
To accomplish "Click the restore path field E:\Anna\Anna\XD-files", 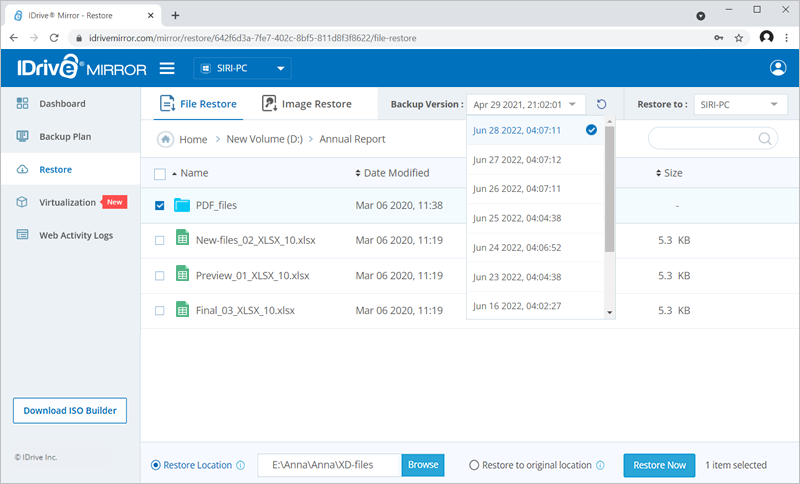I will pyautogui.click(x=330, y=465).
